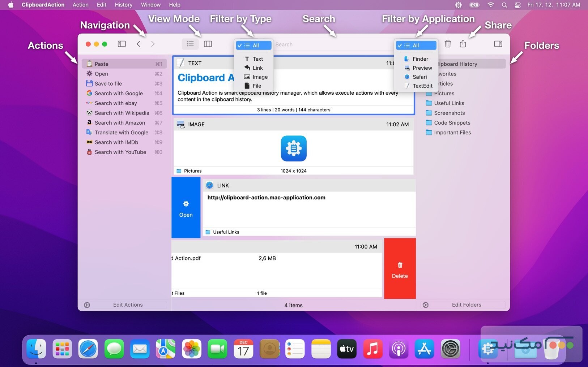Screen dimensions: 588x367
Task: Toggle the right folders panel
Action: (x=498, y=44)
